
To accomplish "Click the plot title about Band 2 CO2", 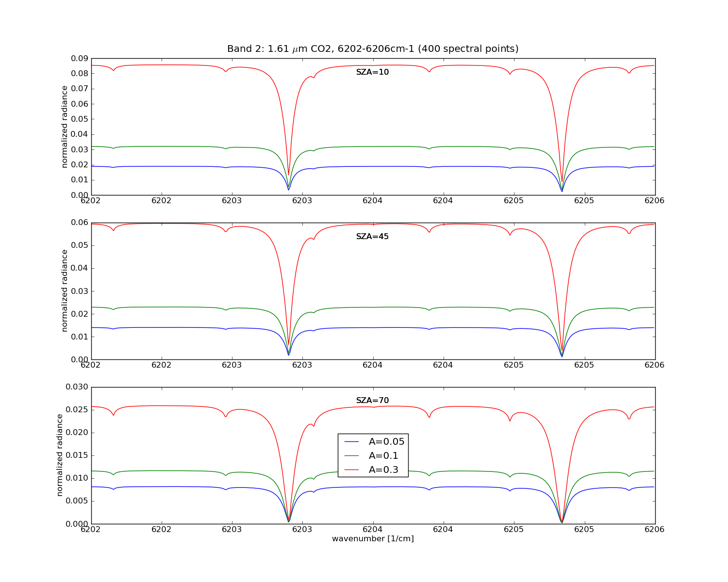I will coord(373,49).
